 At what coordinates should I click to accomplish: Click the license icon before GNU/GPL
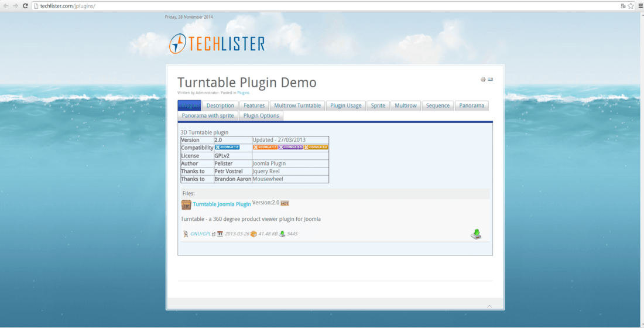click(x=186, y=234)
